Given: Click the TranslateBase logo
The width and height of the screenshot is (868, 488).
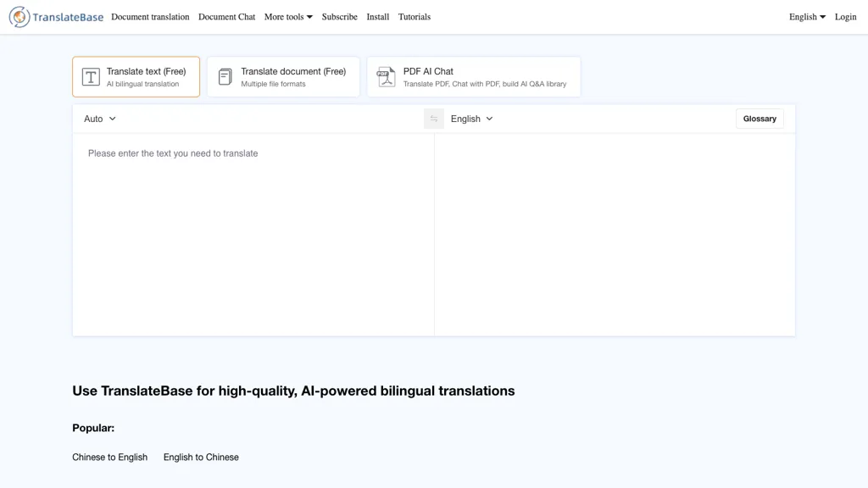Looking at the screenshot, I should 56,17.
